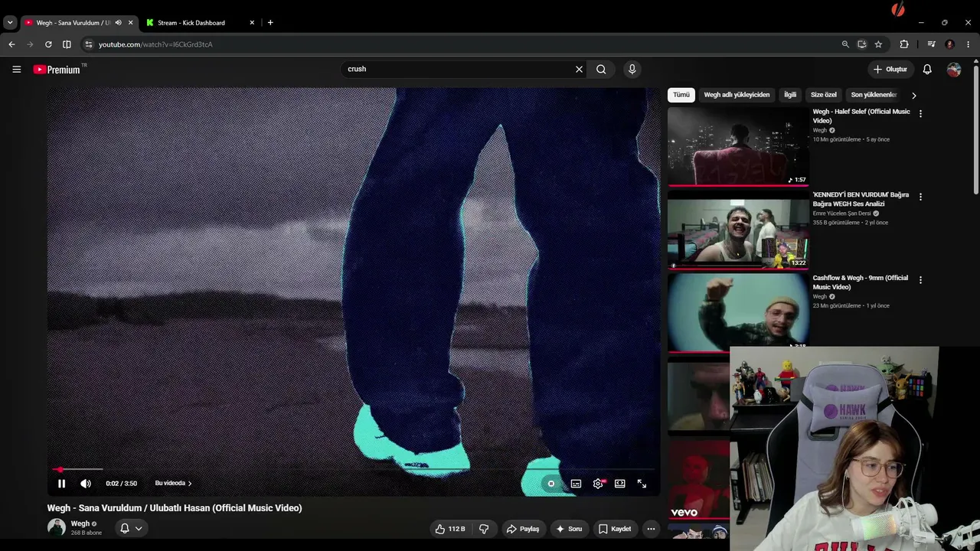Screen dimensions: 980x551
Task: Open the Oluştur create menu
Action: [890, 69]
